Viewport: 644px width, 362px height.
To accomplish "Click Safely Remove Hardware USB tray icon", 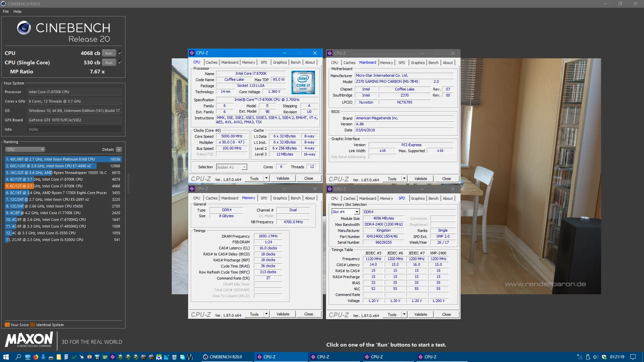I will (x=588, y=357).
